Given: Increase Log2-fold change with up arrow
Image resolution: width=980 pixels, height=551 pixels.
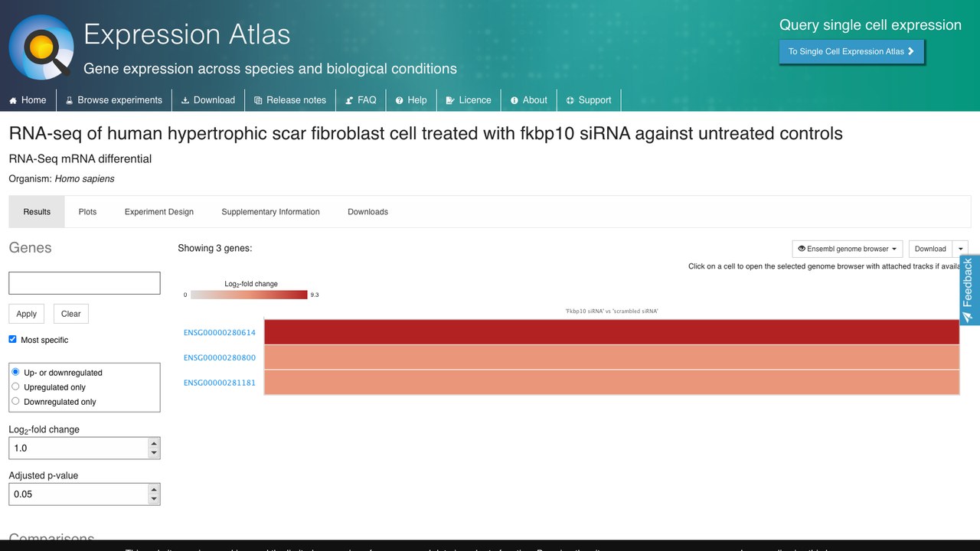Looking at the screenshot, I should point(154,443).
